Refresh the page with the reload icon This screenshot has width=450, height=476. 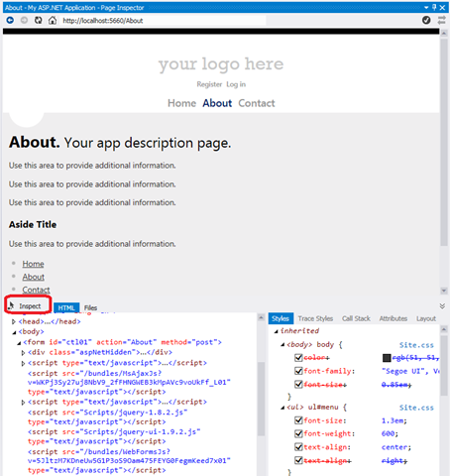39,21
